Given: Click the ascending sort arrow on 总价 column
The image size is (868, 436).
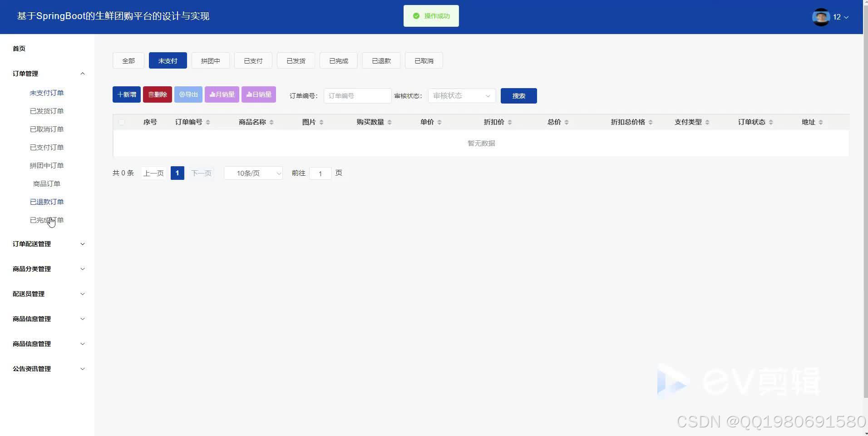Looking at the screenshot, I should (x=568, y=120).
